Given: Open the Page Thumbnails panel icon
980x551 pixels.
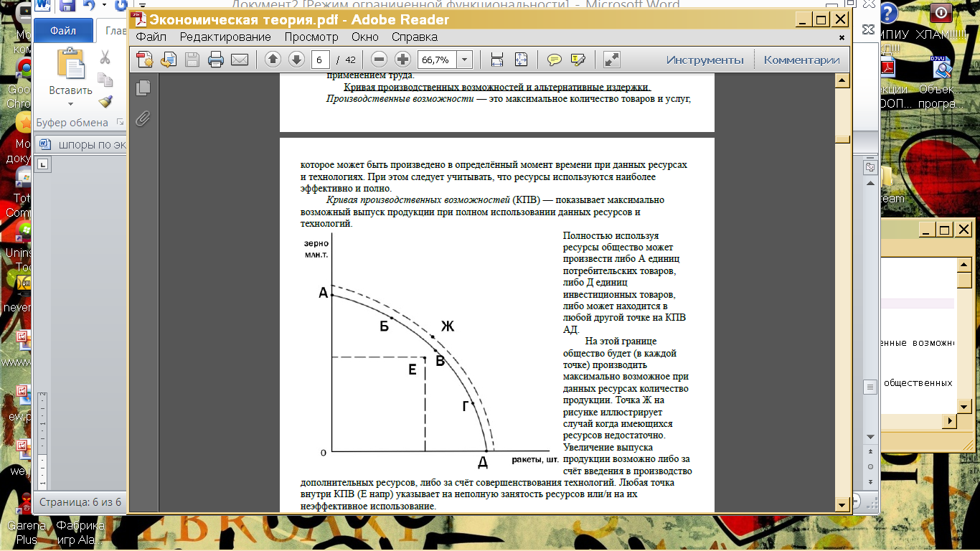Looking at the screenshot, I should 143,88.
